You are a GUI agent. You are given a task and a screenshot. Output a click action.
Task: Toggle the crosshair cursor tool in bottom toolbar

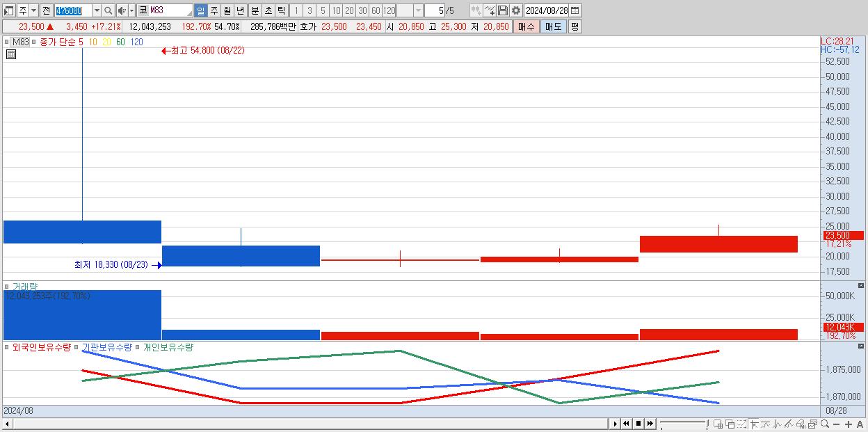point(754,424)
